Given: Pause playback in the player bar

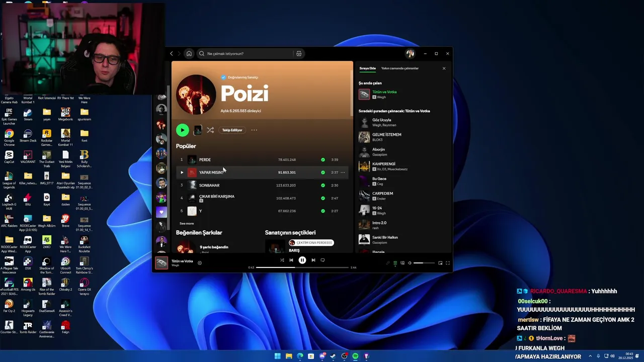Looking at the screenshot, I should (x=302, y=260).
